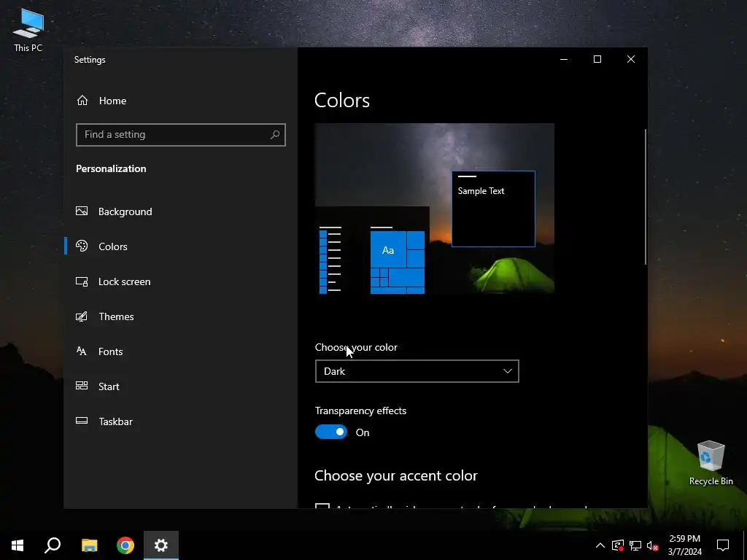747x560 pixels.
Task: Select the Background picture icon
Action: click(x=82, y=211)
